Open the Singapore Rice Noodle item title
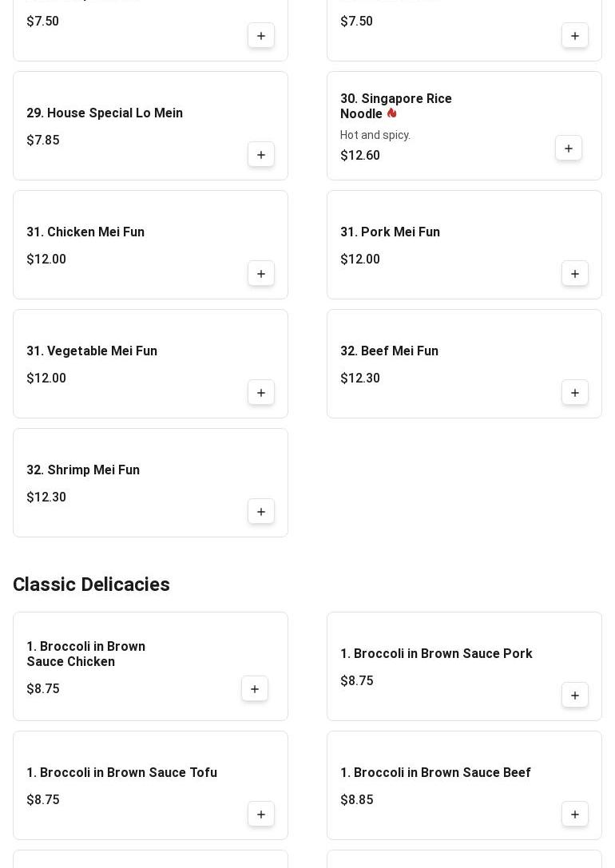Image resolution: width=615 pixels, height=868 pixels. [396, 105]
